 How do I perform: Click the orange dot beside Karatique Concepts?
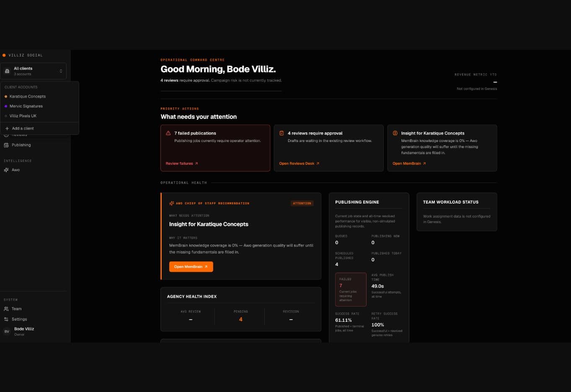tap(6, 96)
